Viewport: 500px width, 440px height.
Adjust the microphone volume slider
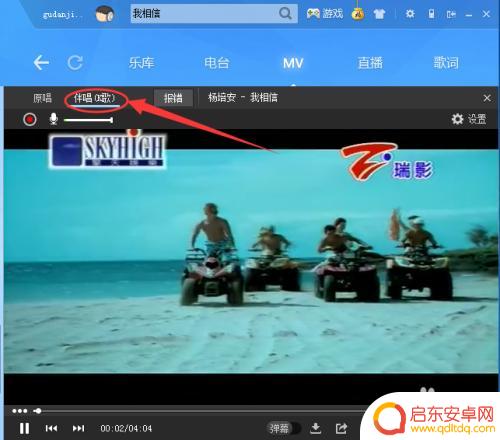coord(88,120)
